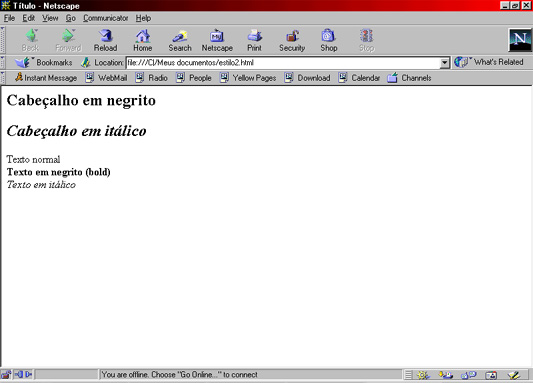Open Mailbox from component bar
Viewport: 533px width, 383px height.
[x=445, y=375]
